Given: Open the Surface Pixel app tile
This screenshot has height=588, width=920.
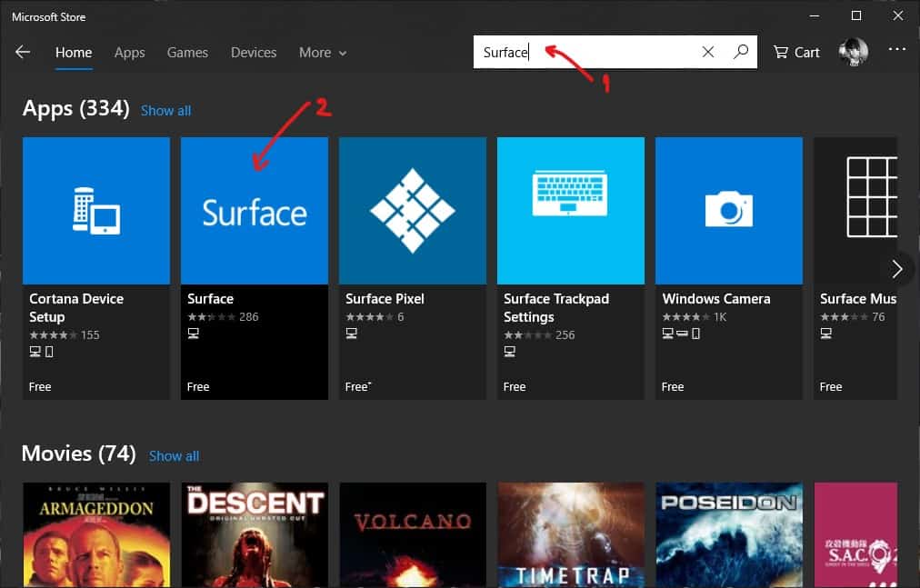Looking at the screenshot, I should 413,268.
